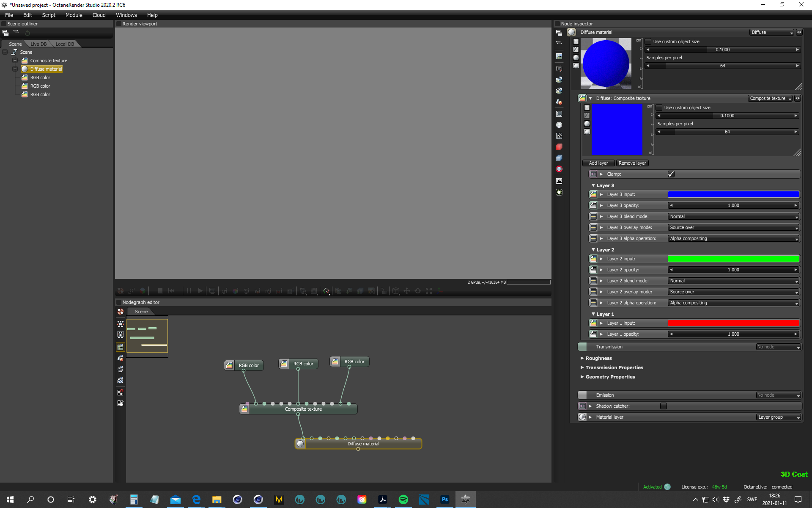The height and width of the screenshot is (508, 812).
Task: Click the green Layer 2 input color swatch
Action: coord(733,259)
